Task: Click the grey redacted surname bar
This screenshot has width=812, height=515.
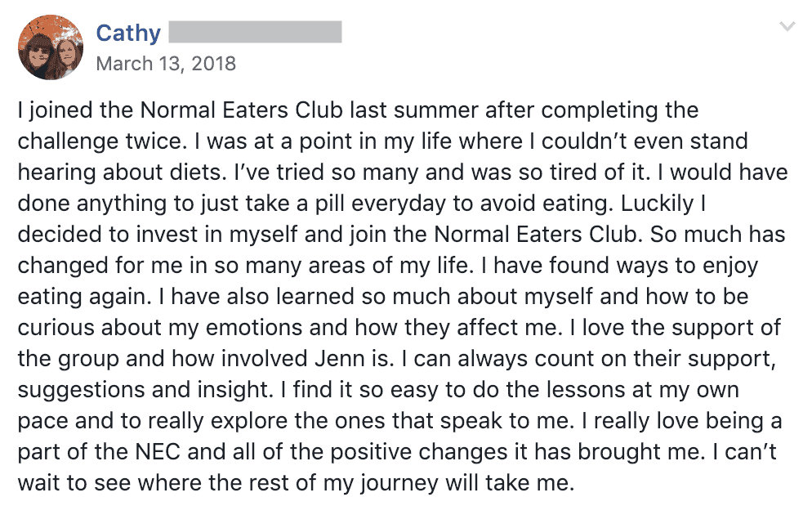Action: click(256, 32)
